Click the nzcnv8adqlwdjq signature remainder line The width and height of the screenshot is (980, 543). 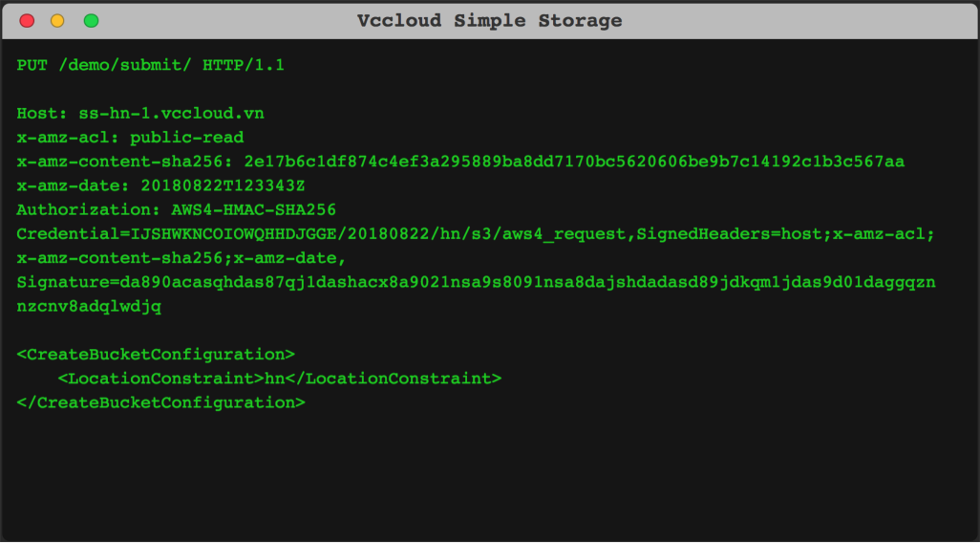[89, 307]
